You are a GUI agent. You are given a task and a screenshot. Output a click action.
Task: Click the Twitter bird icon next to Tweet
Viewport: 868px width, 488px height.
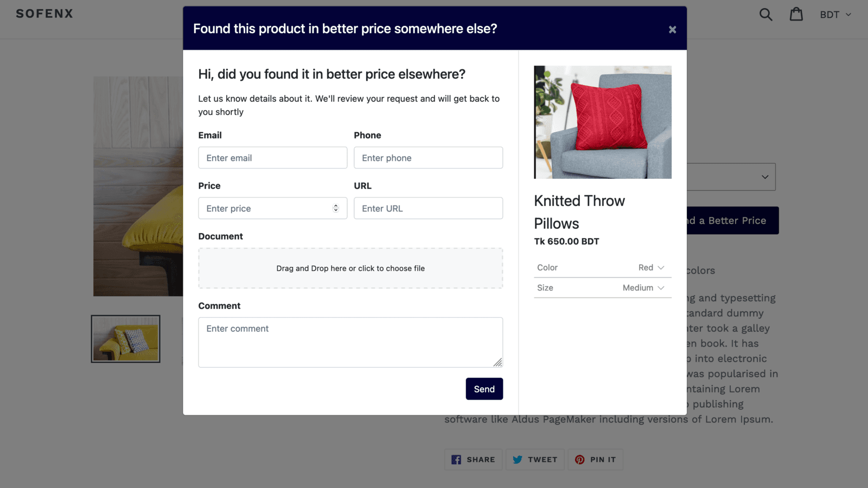click(518, 459)
